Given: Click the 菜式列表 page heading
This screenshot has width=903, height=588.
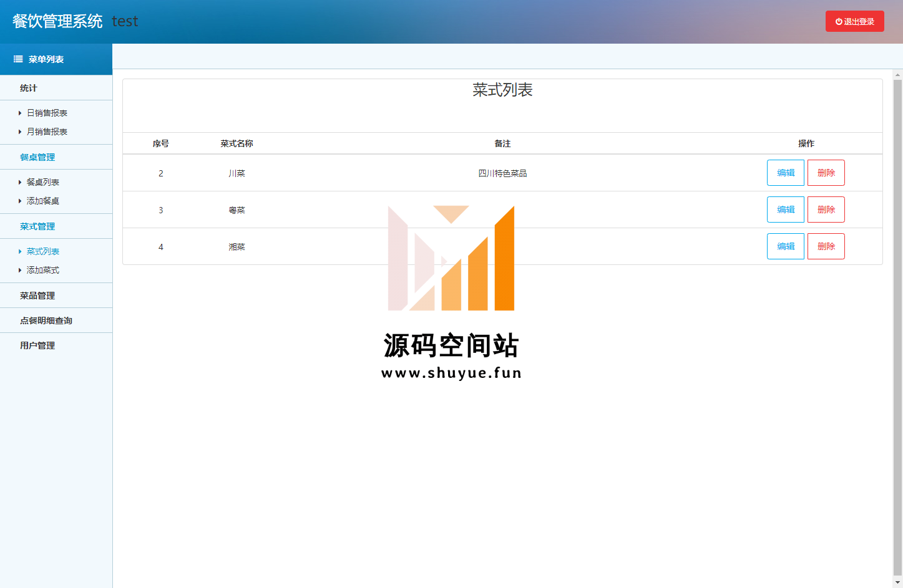Looking at the screenshot, I should 502,90.
